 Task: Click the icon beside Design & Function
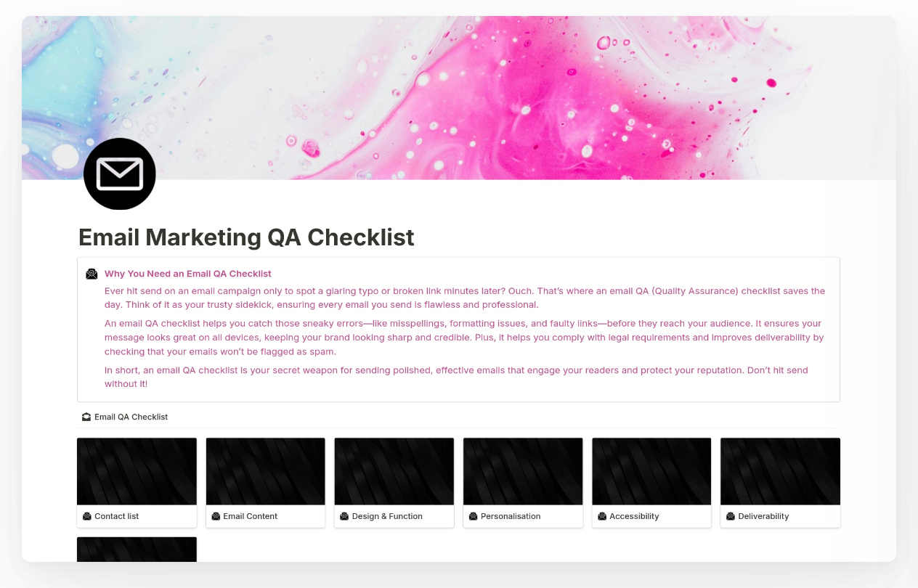point(344,516)
